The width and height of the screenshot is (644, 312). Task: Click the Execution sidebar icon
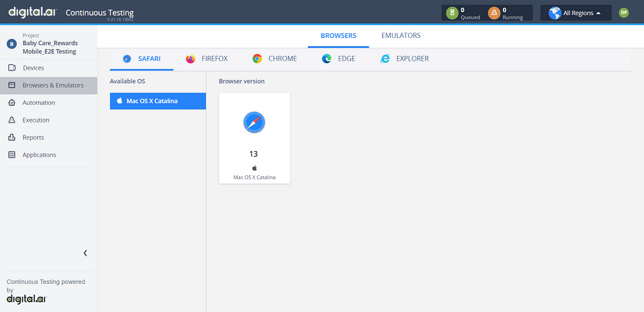tap(12, 120)
